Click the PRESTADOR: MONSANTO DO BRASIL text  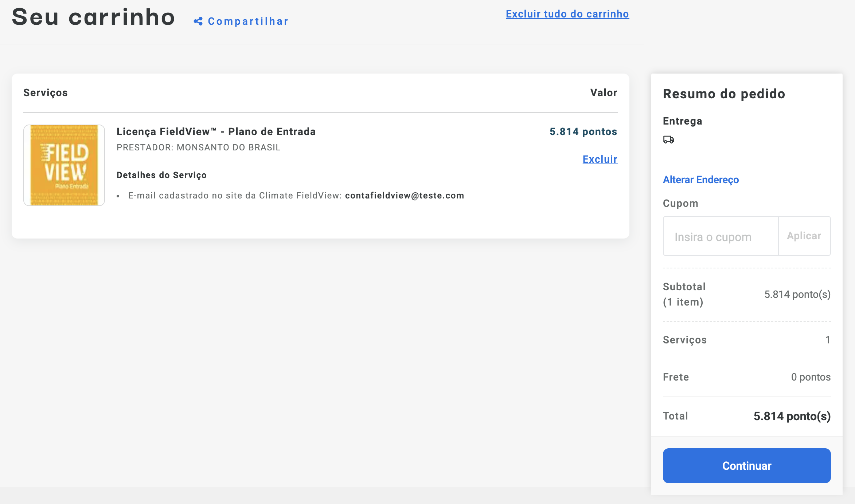pyautogui.click(x=198, y=147)
